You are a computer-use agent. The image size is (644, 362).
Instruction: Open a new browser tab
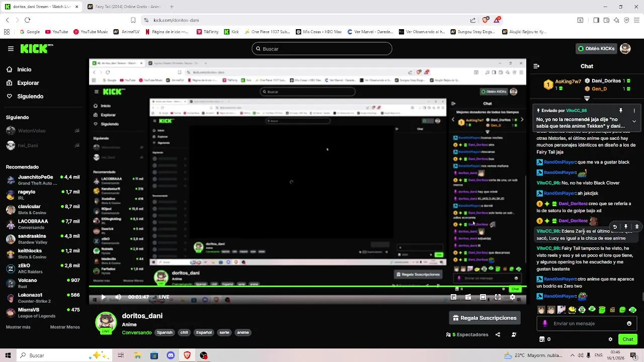[x=172, y=7]
